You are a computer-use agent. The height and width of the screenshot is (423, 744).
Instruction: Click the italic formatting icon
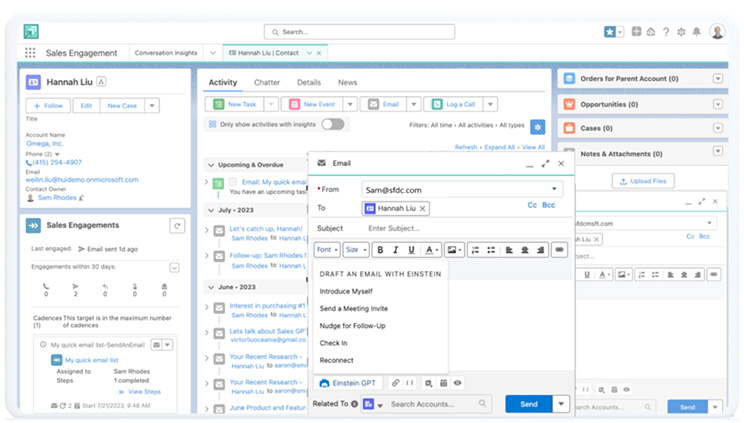coord(395,250)
